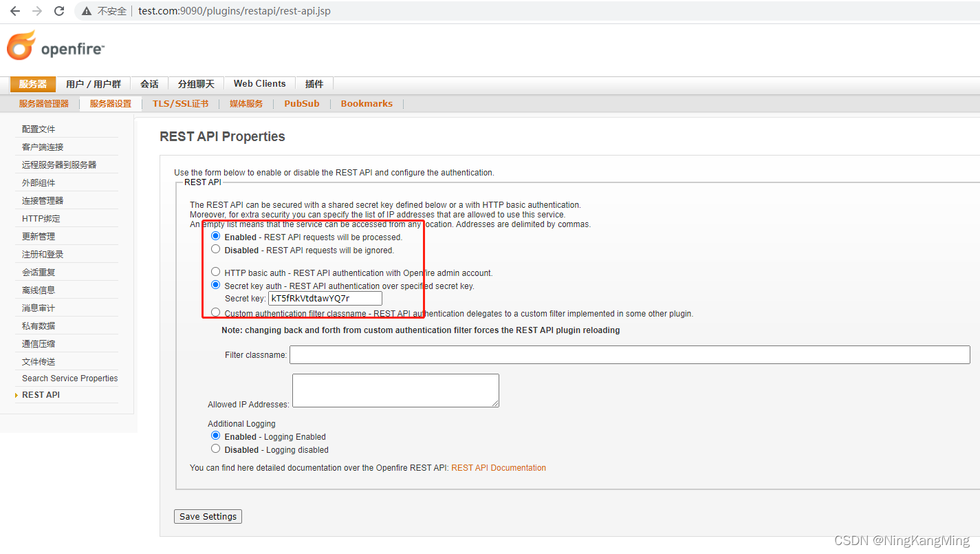Screen dimensions: 980x554
Task: Open the Bookmarks subtab
Action: (x=367, y=104)
